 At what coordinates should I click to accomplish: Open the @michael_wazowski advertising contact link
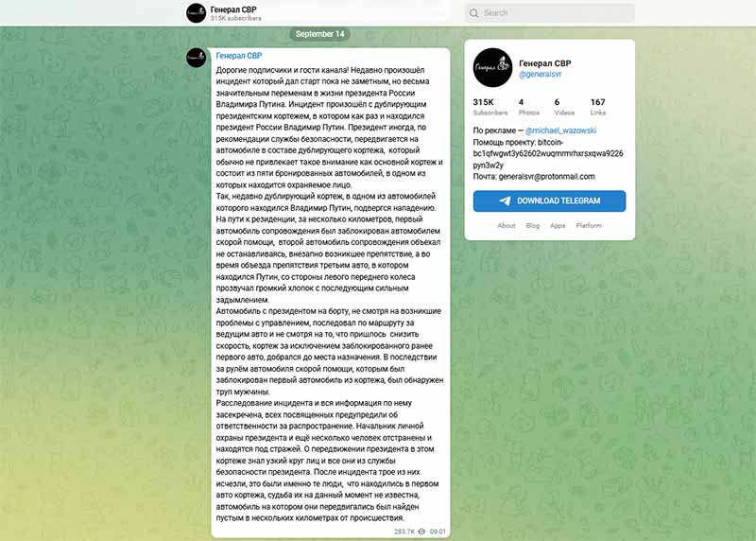[x=560, y=131]
